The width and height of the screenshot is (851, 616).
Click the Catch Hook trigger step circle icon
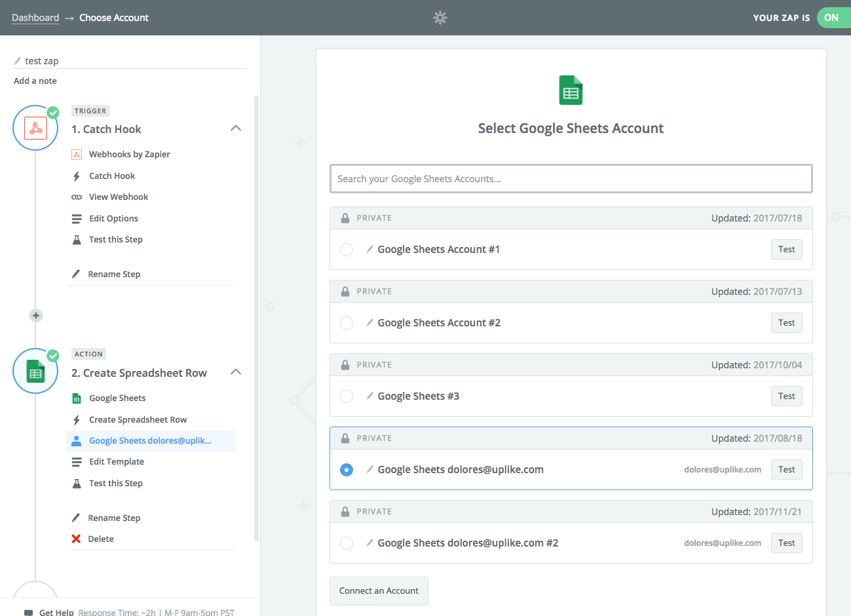(x=35, y=128)
